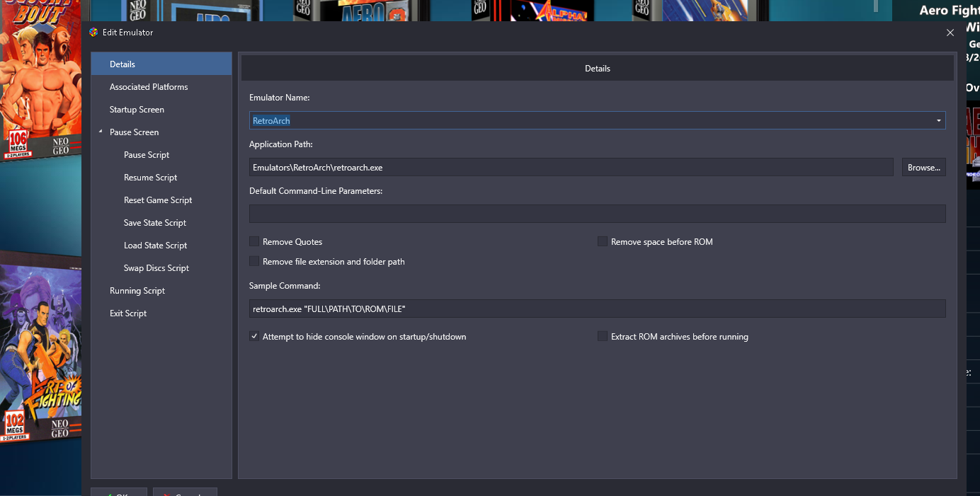Toggle Remove file extension and folder path
980x496 pixels.
(x=254, y=261)
